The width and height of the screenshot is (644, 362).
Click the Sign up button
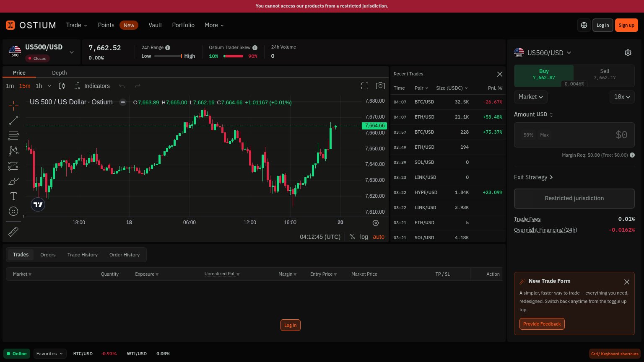click(x=626, y=25)
